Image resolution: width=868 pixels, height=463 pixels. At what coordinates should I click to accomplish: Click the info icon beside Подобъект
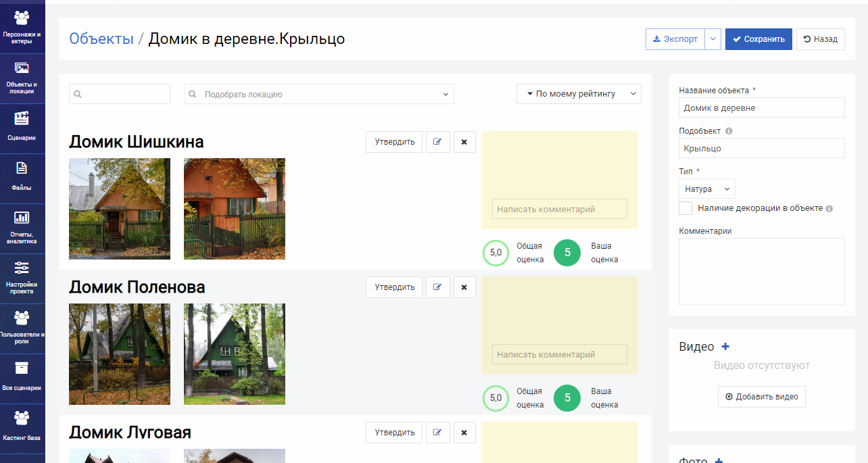(729, 131)
